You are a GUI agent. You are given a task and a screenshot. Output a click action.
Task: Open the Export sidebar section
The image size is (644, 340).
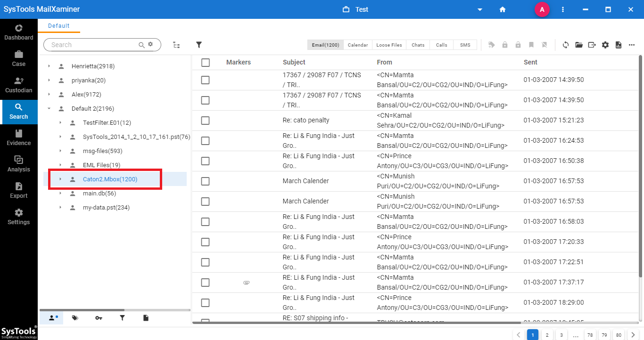(x=19, y=190)
